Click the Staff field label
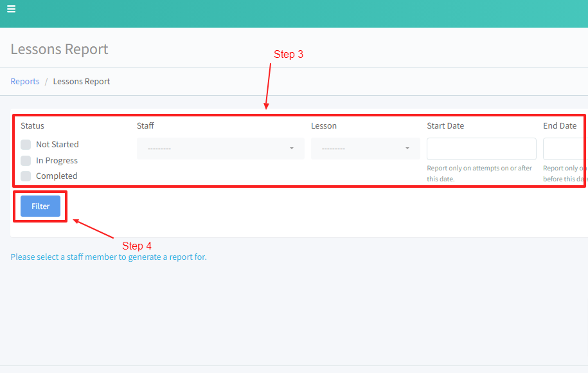 145,126
